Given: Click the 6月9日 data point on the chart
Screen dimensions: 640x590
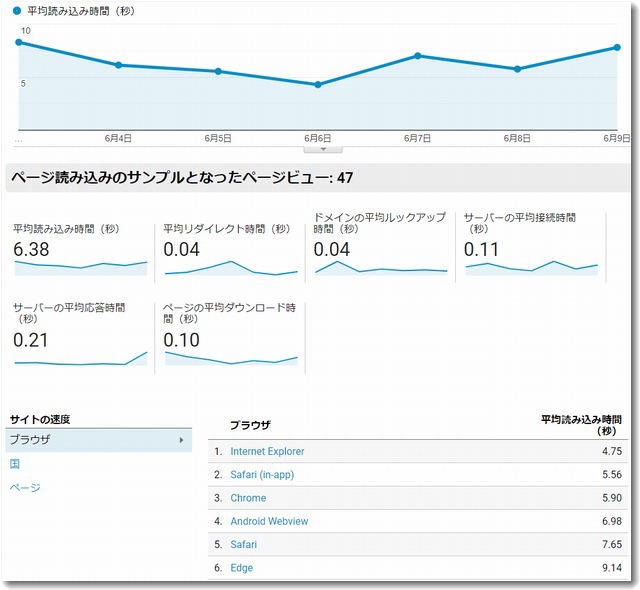Looking at the screenshot, I should pyautogui.click(x=618, y=47).
